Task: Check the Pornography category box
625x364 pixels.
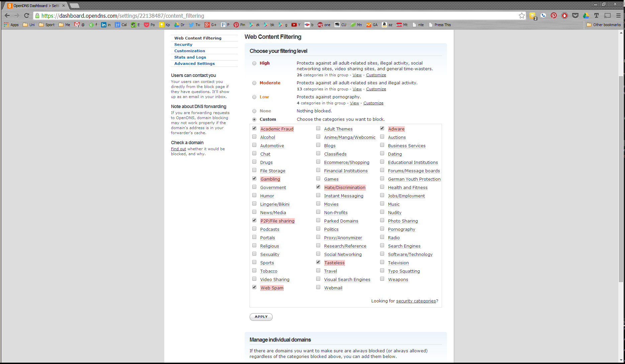Action: [x=382, y=229]
